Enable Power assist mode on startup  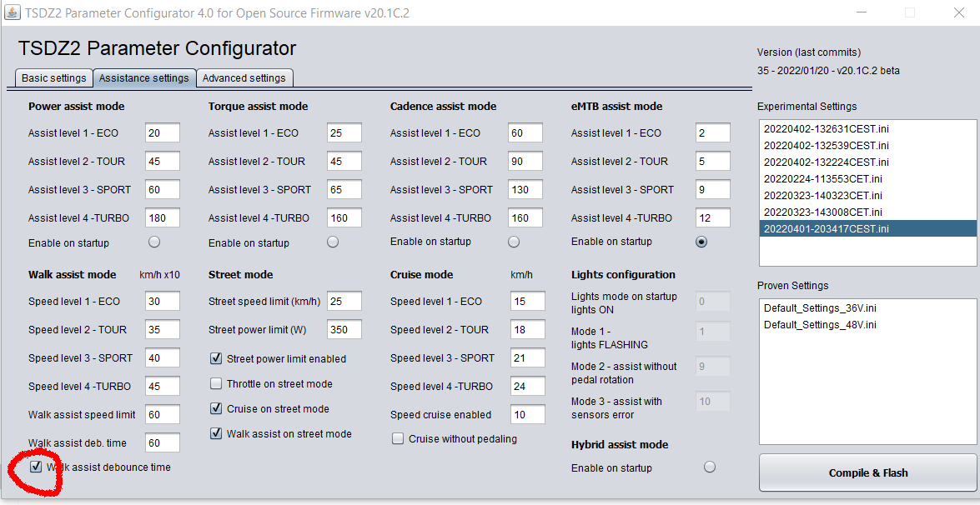click(153, 242)
